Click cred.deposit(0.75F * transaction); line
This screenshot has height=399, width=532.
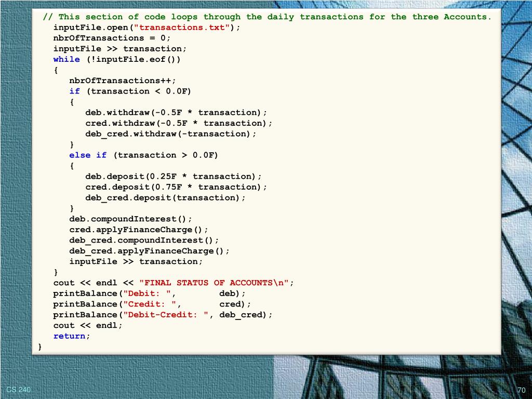point(176,187)
